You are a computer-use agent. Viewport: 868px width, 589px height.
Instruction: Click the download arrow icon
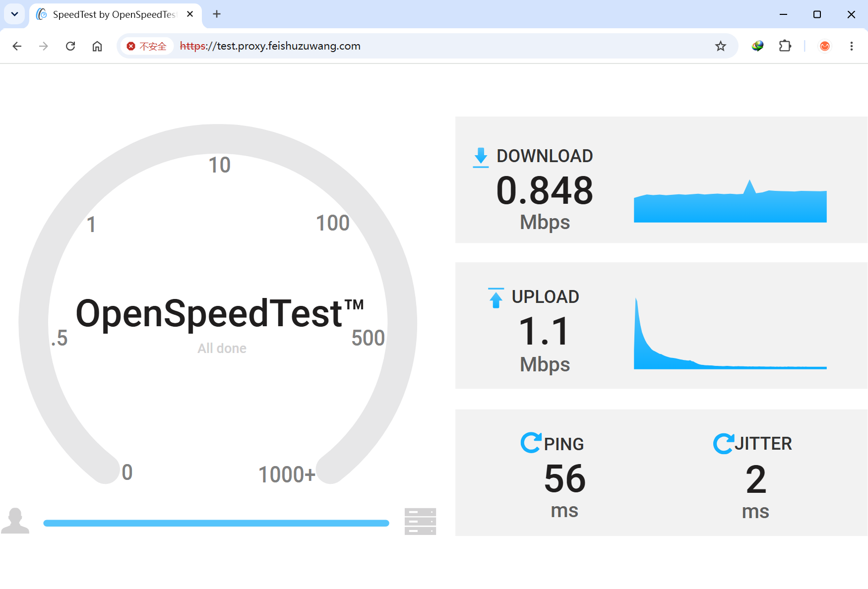pos(481,157)
